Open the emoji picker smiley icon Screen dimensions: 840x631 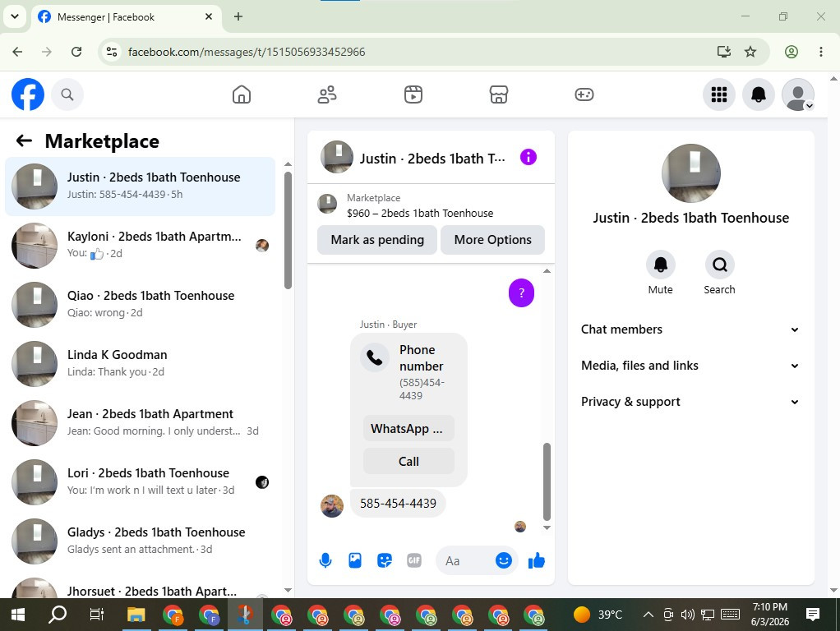(503, 561)
